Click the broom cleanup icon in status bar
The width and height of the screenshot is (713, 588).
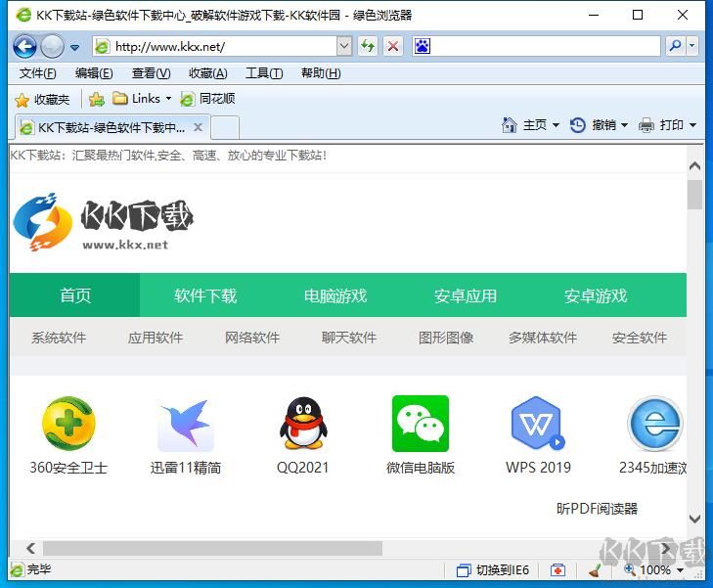pyautogui.click(x=595, y=569)
